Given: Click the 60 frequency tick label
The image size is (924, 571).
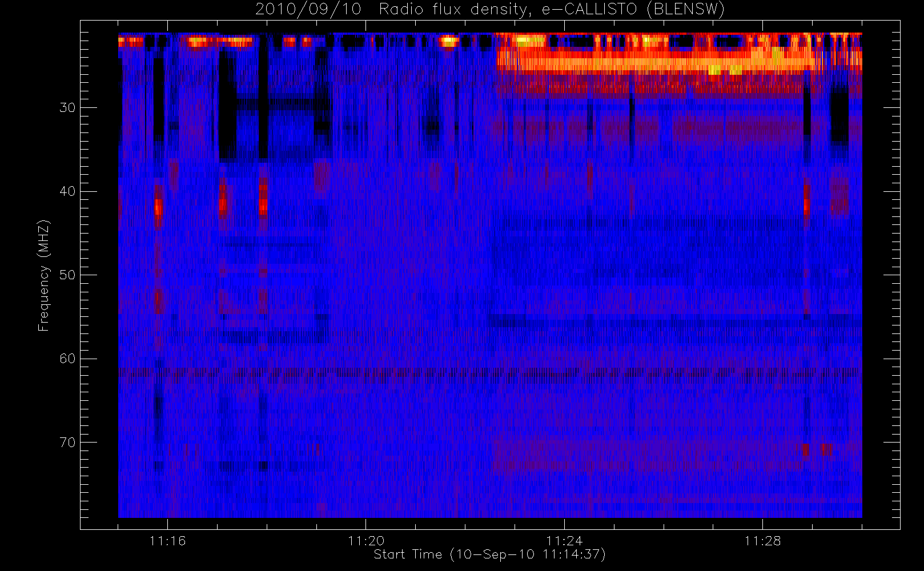Looking at the screenshot, I should tap(67, 359).
